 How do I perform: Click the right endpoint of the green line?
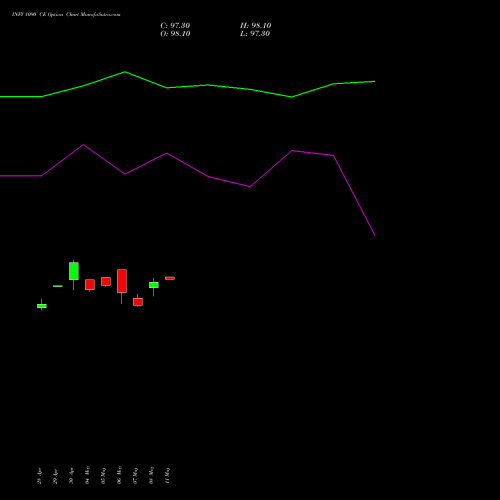(375, 81)
